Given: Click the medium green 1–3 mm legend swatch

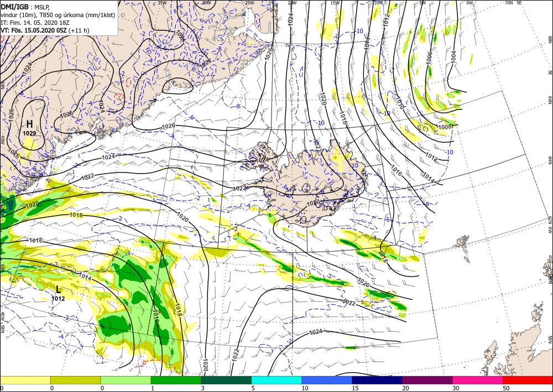Looking at the screenshot, I should [x=176, y=380].
